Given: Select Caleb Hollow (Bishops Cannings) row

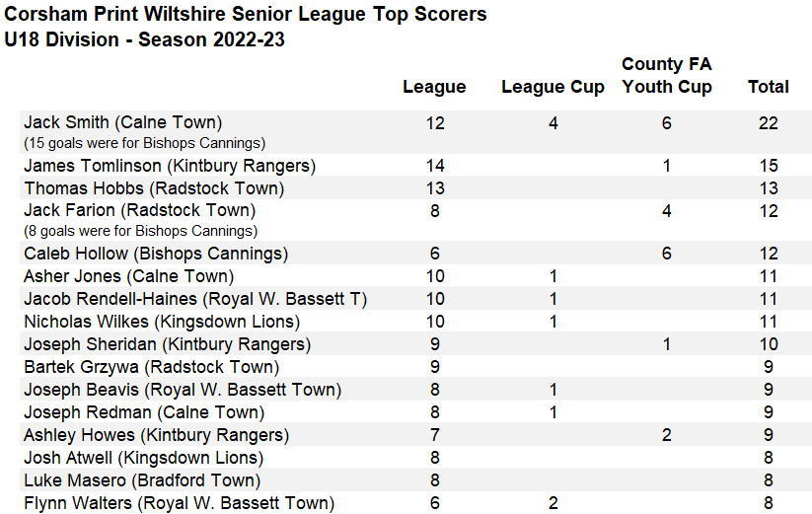Looking at the screenshot, I should click(x=156, y=254).
